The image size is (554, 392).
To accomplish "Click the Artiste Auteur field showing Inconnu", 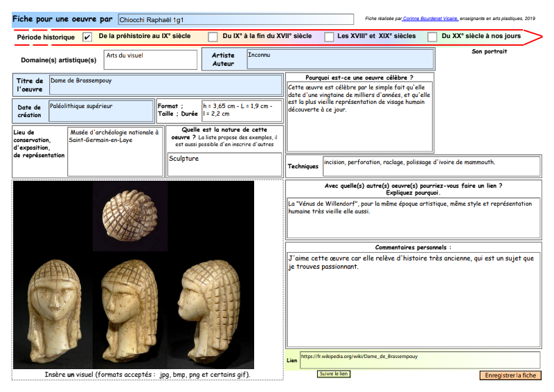I will [340, 60].
